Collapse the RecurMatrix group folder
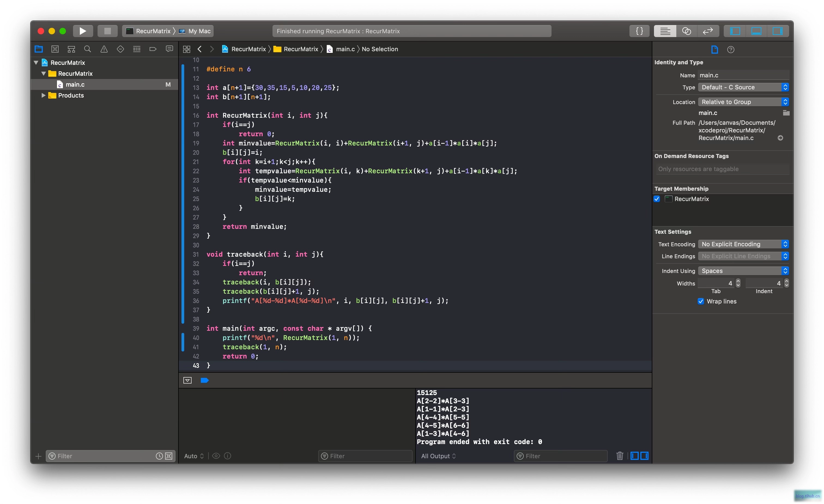Screen dimensions: 824x504 44,74
